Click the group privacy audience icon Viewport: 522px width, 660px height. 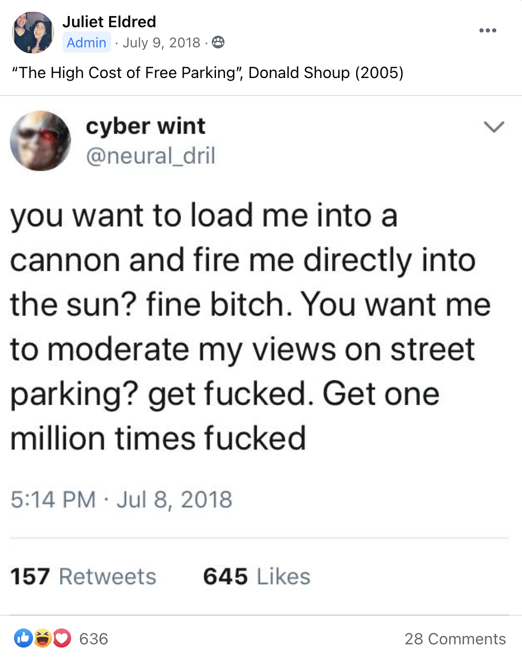click(218, 43)
